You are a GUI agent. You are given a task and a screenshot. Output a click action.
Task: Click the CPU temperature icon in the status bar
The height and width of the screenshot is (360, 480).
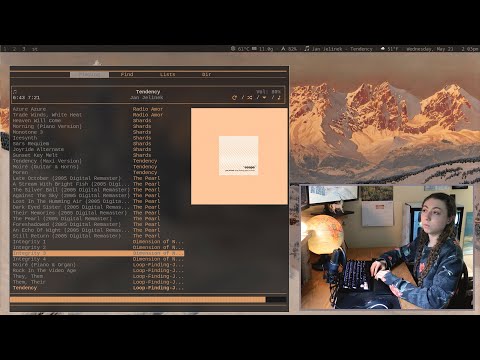(x=233, y=49)
